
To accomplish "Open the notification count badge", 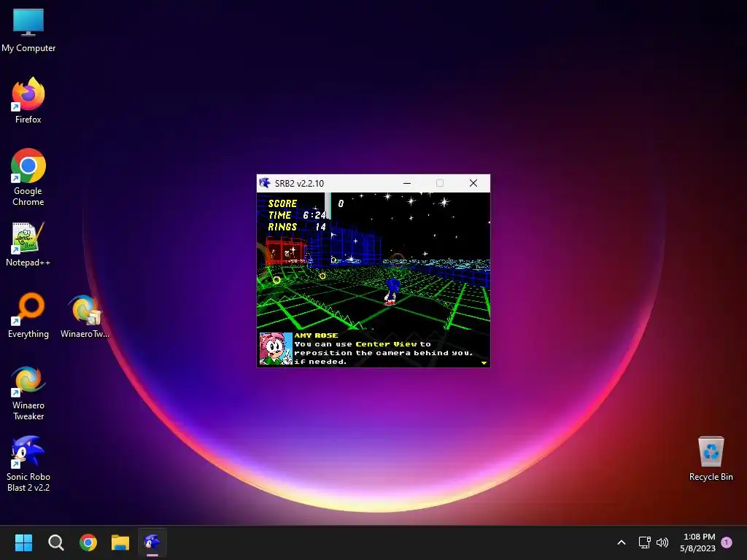I will click(727, 542).
